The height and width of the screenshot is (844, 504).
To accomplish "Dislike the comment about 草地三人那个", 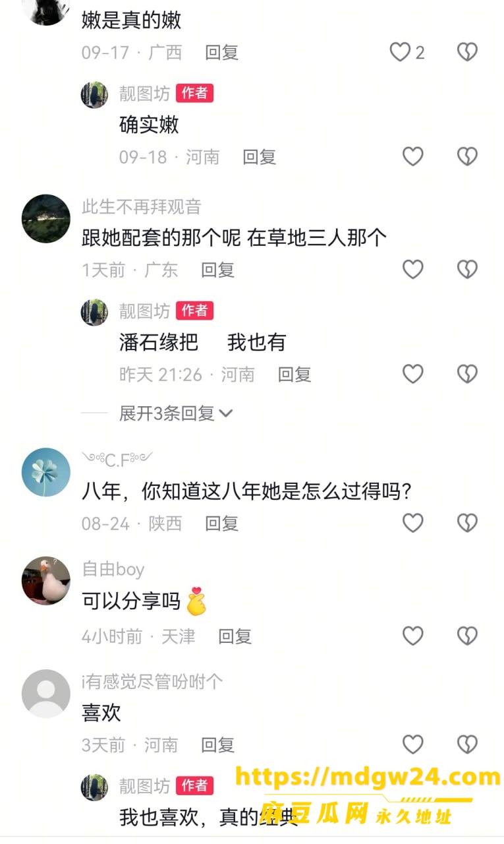I will (x=467, y=269).
